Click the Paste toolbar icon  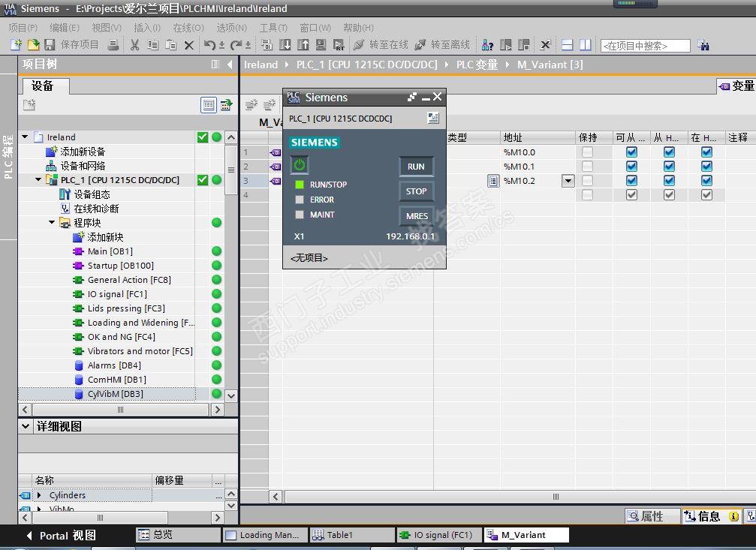(170, 45)
